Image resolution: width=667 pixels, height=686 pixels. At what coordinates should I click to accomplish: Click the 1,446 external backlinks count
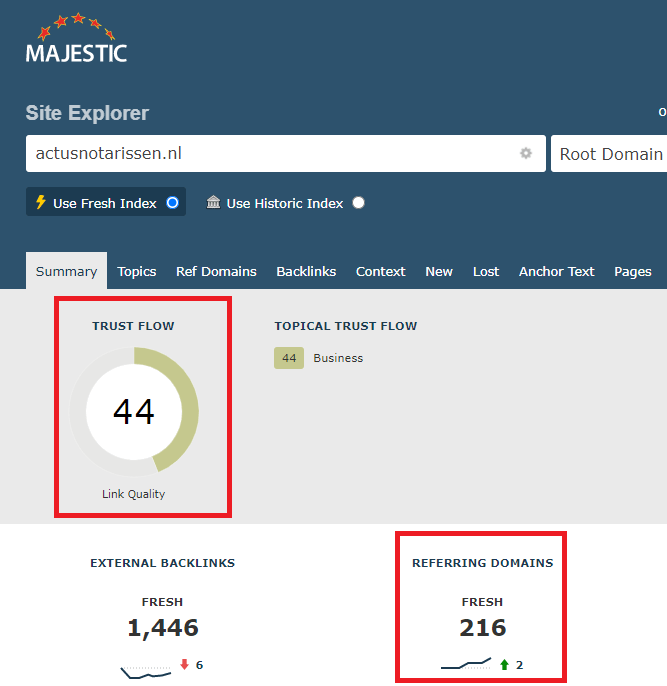163,628
